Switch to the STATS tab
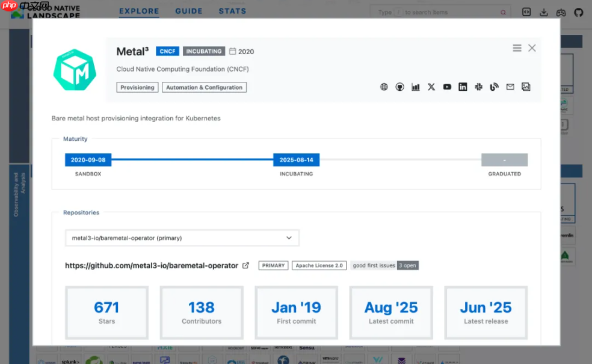The width and height of the screenshot is (592, 364). 232,11
